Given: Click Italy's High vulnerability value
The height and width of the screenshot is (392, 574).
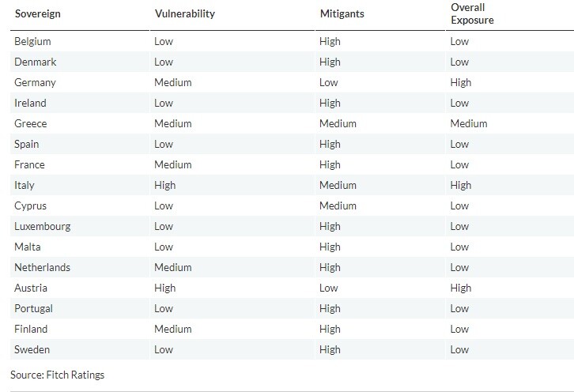Looking at the screenshot, I should tap(165, 185).
